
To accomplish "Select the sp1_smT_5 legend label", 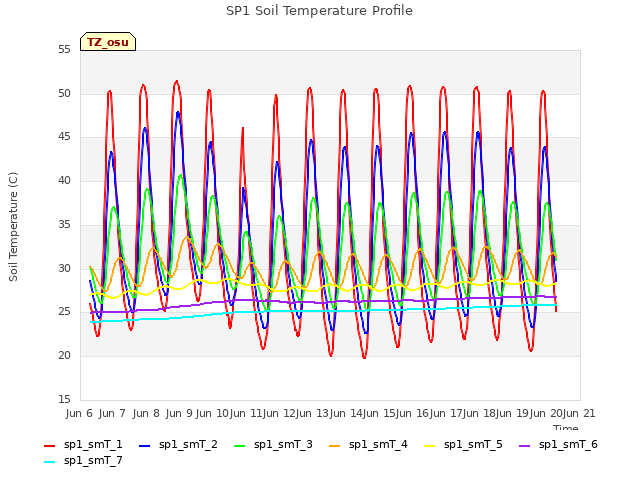I will point(473,444).
